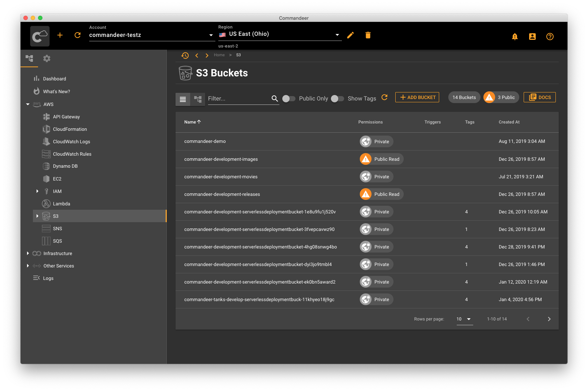This screenshot has height=391, width=588.
Task: Click Private chip for development-movies
Action: click(x=376, y=176)
